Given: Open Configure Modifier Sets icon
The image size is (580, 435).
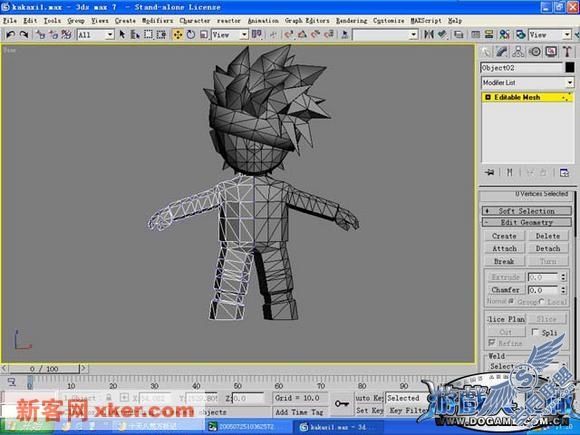Looking at the screenshot, I should [564, 172].
